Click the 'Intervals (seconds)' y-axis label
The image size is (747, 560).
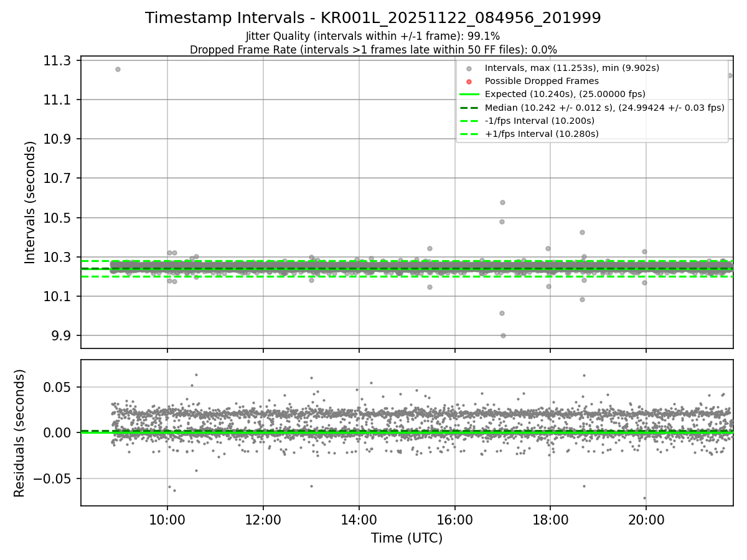(31, 202)
